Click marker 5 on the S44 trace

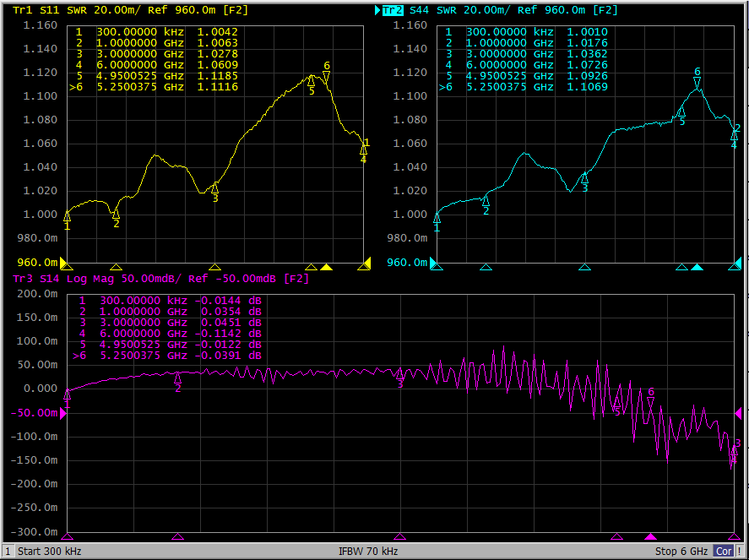[681, 111]
